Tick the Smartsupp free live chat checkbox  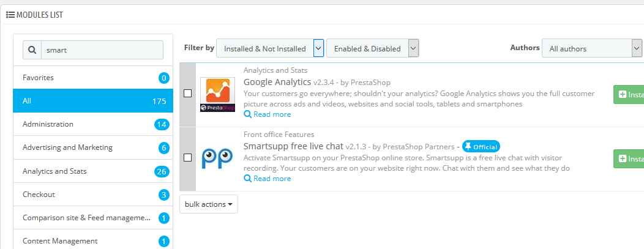click(x=188, y=157)
